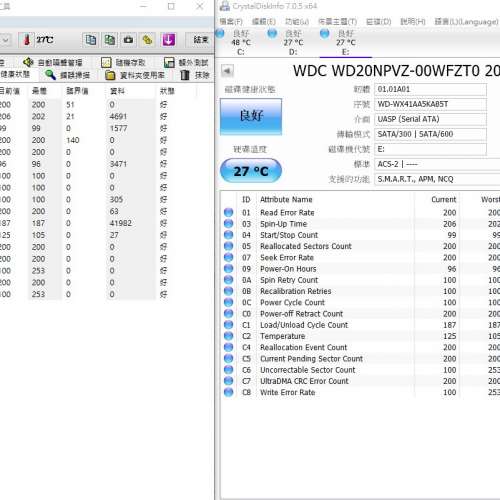Open the 編輯(E) menu
Screen dimensions: 500x500
pos(264,22)
